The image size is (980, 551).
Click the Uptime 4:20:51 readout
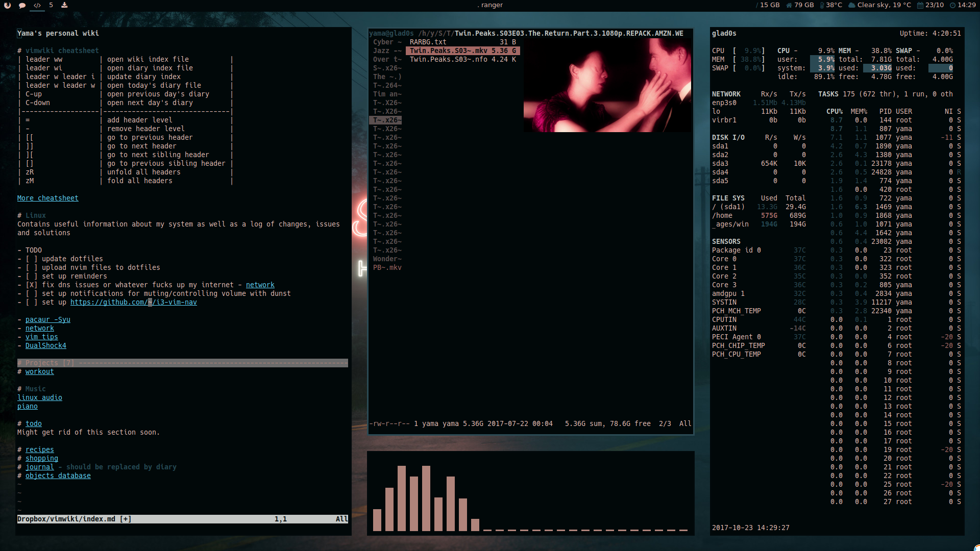930,33
